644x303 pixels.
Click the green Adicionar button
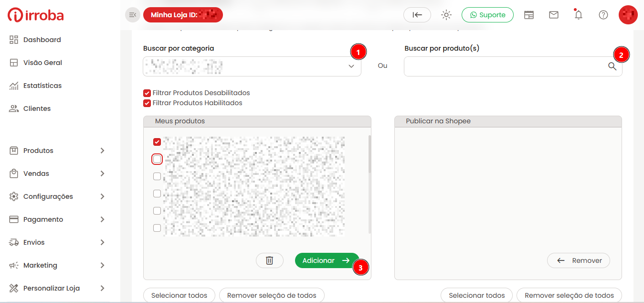pyautogui.click(x=327, y=260)
